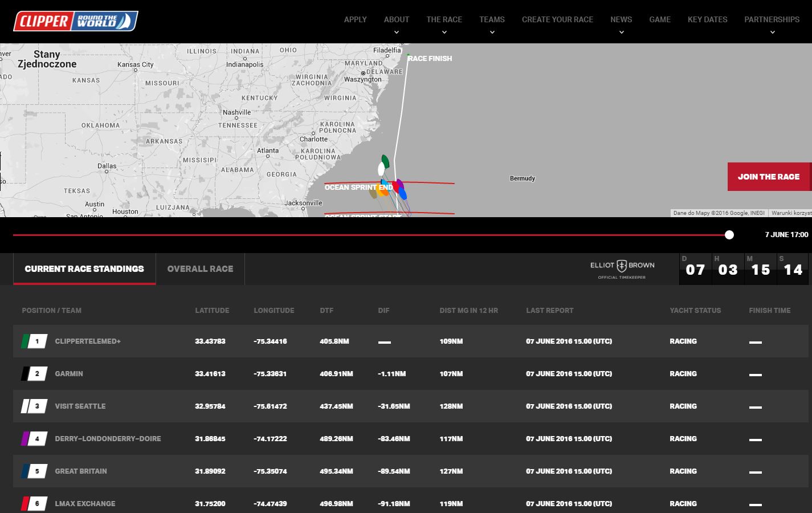
Task: Expand the About menu chevron
Action: pyautogui.click(x=397, y=32)
